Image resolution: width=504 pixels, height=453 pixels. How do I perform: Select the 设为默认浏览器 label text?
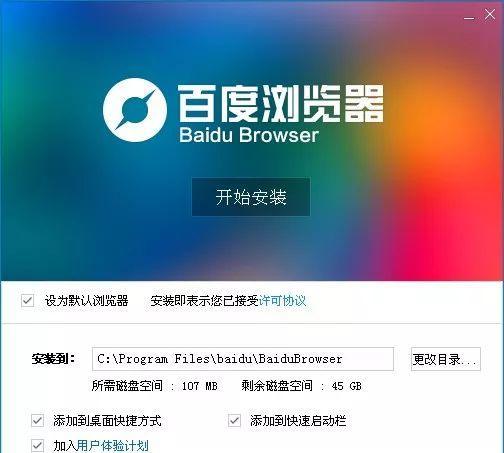[86, 301]
